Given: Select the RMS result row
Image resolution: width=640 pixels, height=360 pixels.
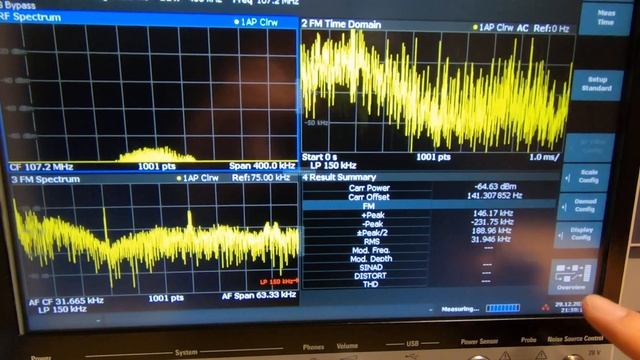Looking at the screenshot, I should 427,241.
